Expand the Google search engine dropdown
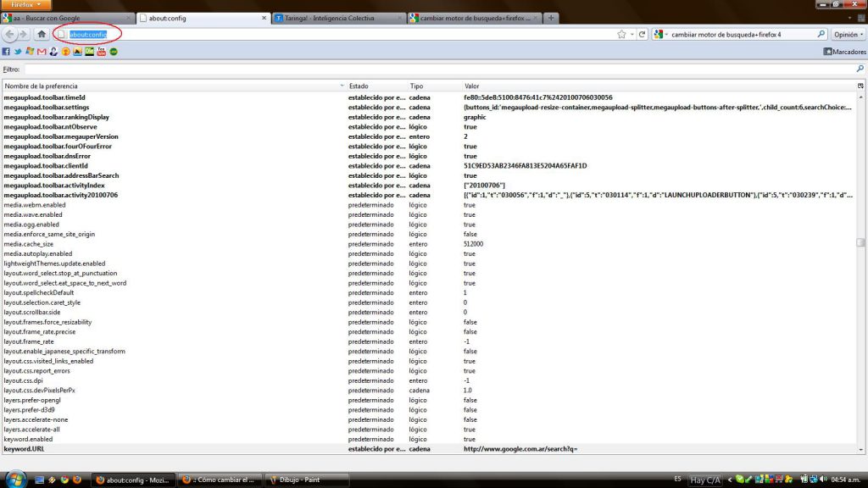 pyautogui.click(x=661, y=35)
